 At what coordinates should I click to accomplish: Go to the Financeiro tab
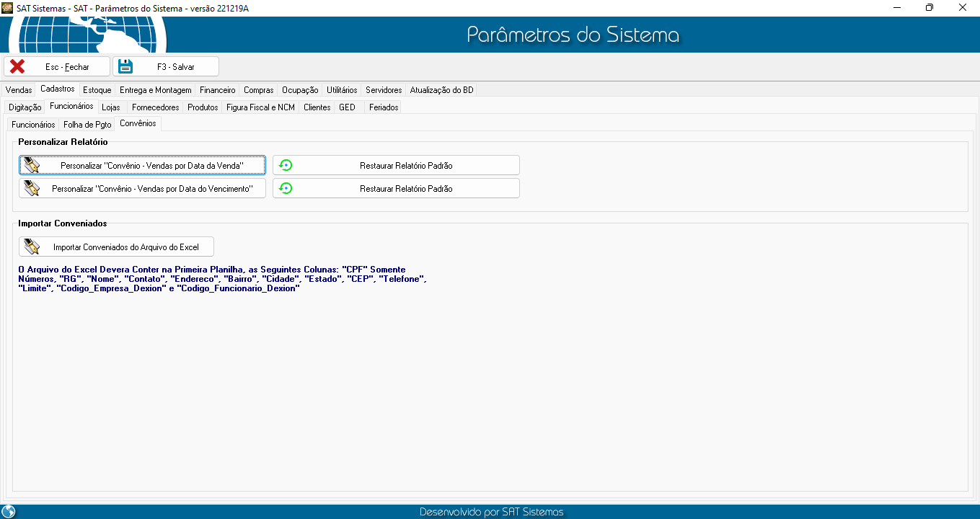click(x=217, y=90)
